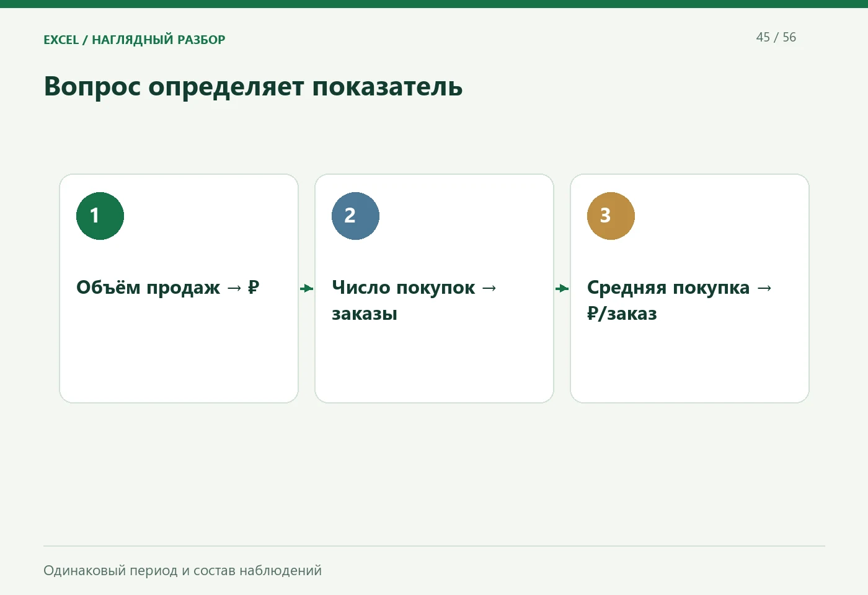Viewport: 868px width, 595px height.
Task: Select the text 'Средняя покупка → ₽/заказ'
Action: [x=680, y=301]
